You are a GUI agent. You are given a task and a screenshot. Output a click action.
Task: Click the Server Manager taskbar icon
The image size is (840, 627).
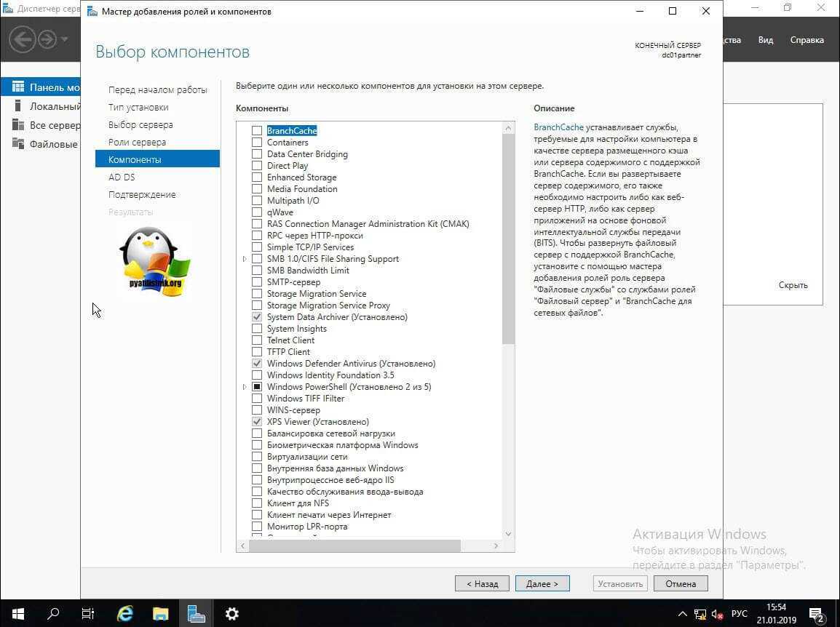(x=197, y=614)
